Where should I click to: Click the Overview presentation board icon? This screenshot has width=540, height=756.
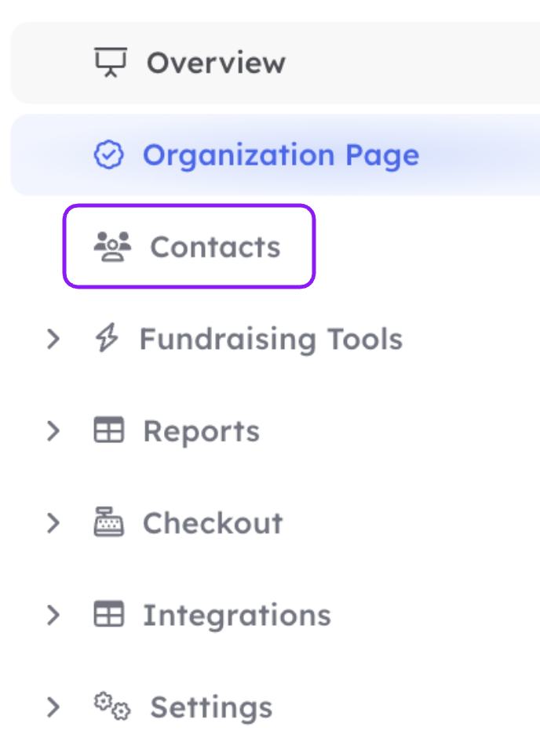coord(111,62)
